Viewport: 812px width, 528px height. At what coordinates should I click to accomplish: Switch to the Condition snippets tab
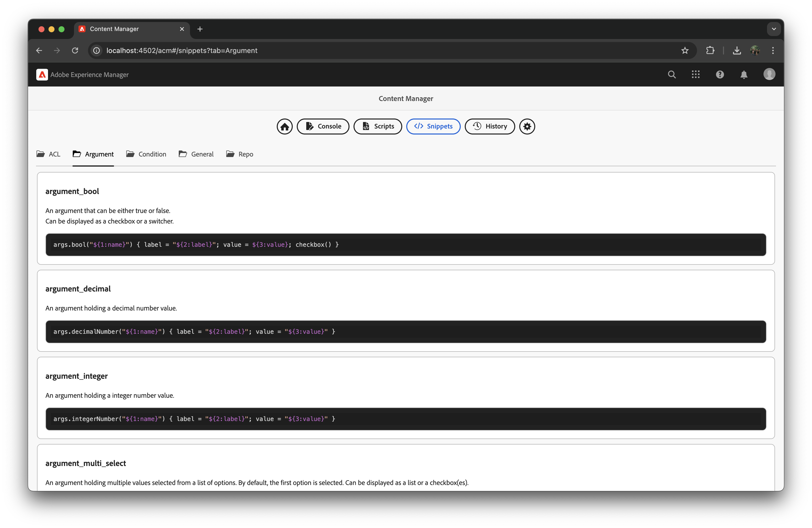pos(146,154)
